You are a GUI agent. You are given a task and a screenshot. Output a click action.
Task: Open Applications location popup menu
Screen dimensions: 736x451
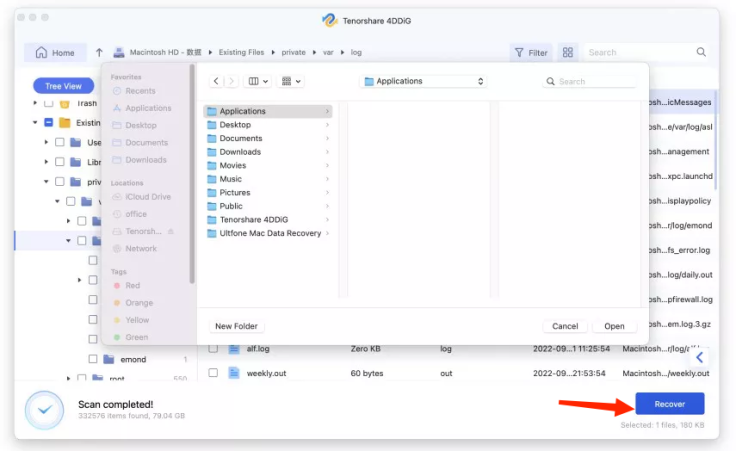point(424,81)
